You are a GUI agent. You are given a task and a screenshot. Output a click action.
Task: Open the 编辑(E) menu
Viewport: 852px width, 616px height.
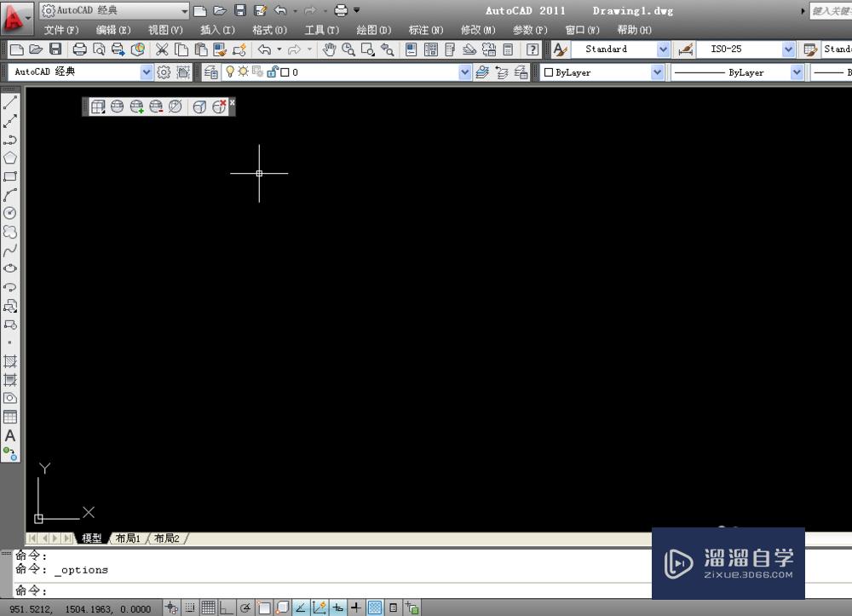113,31
